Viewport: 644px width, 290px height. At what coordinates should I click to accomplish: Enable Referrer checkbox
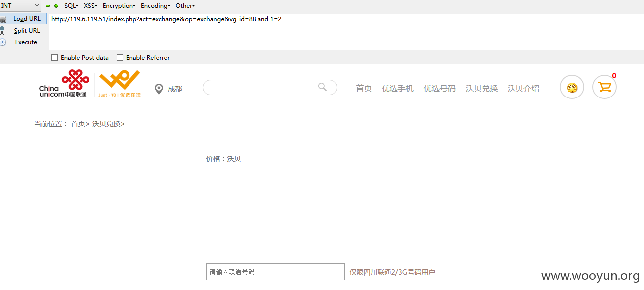point(120,58)
